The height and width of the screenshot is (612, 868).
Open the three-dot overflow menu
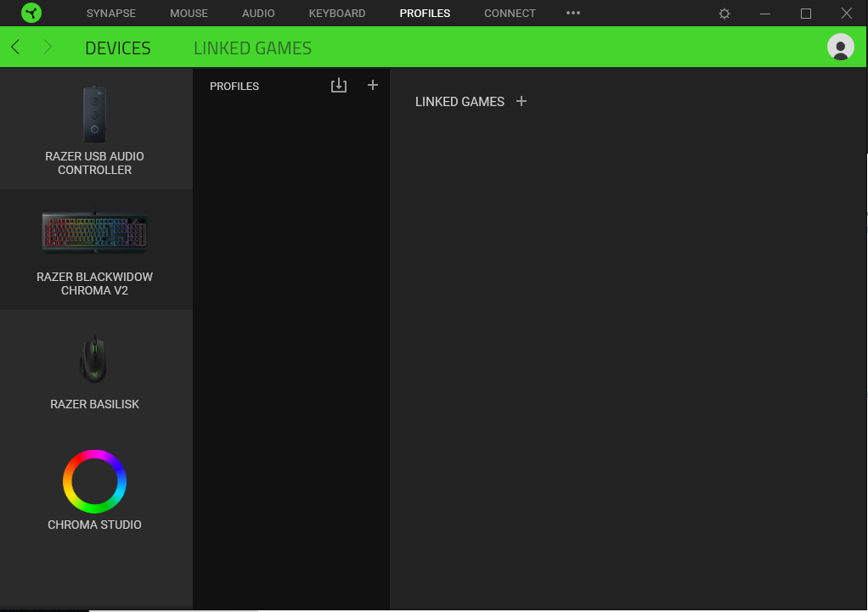coord(573,13)
